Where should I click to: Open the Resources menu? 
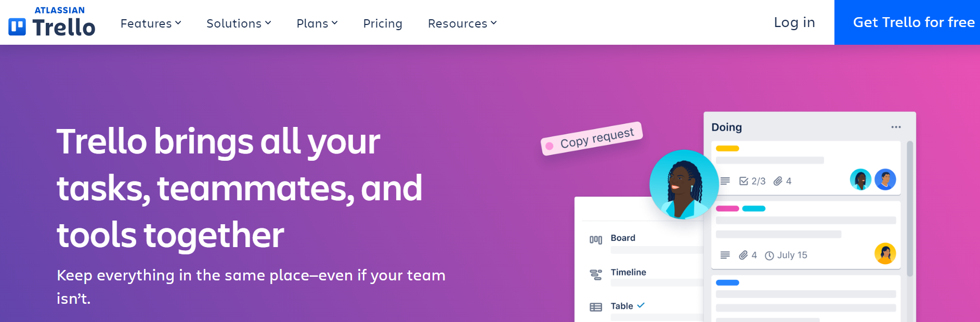point(462,23)
